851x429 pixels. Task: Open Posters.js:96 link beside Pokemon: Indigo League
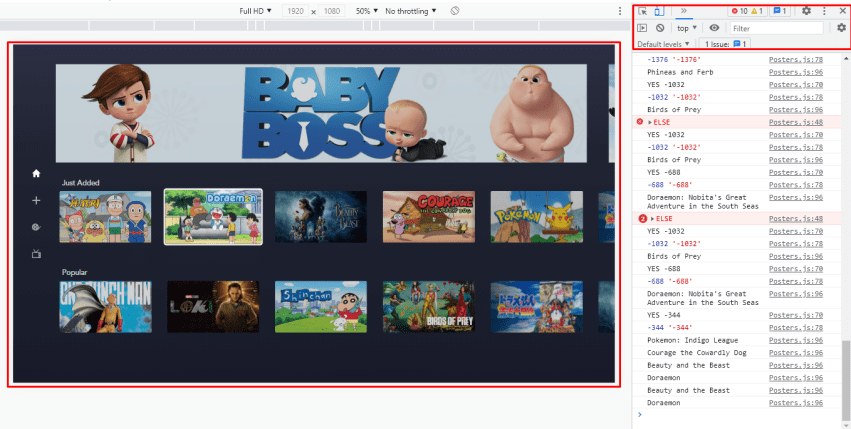point(796,340)
